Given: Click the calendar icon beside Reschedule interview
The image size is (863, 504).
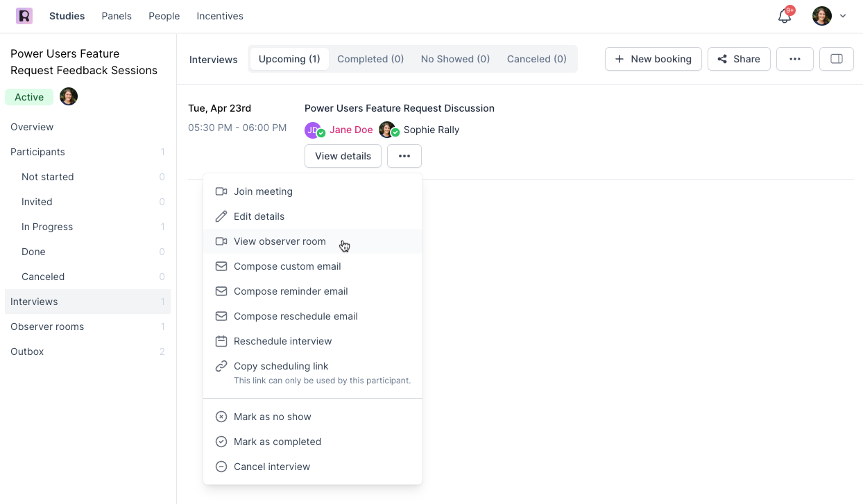Looking at the screenshot, I should click(x=221, y=341).
